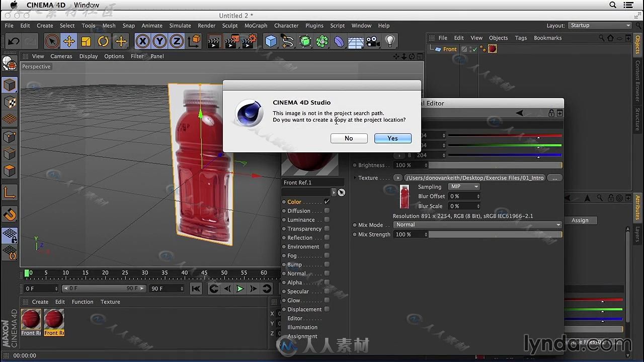Click the texture browse ellipsis button
The image size is (644, 362).
pos(554,178)
